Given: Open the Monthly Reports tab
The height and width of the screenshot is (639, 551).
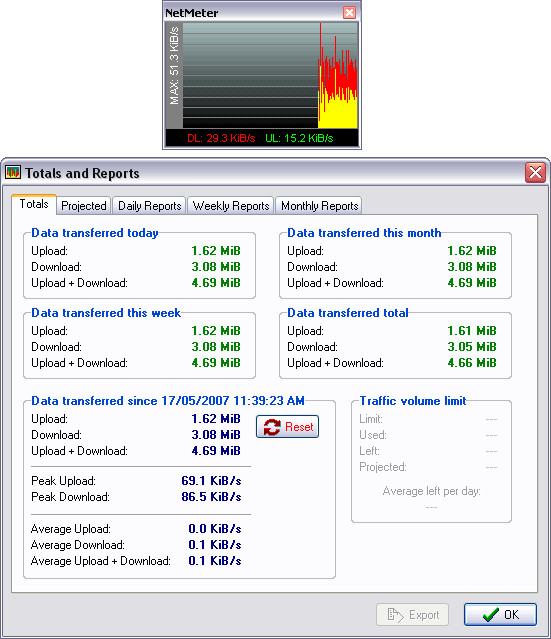Looking at the screenshot, I should tap(319, 205).
